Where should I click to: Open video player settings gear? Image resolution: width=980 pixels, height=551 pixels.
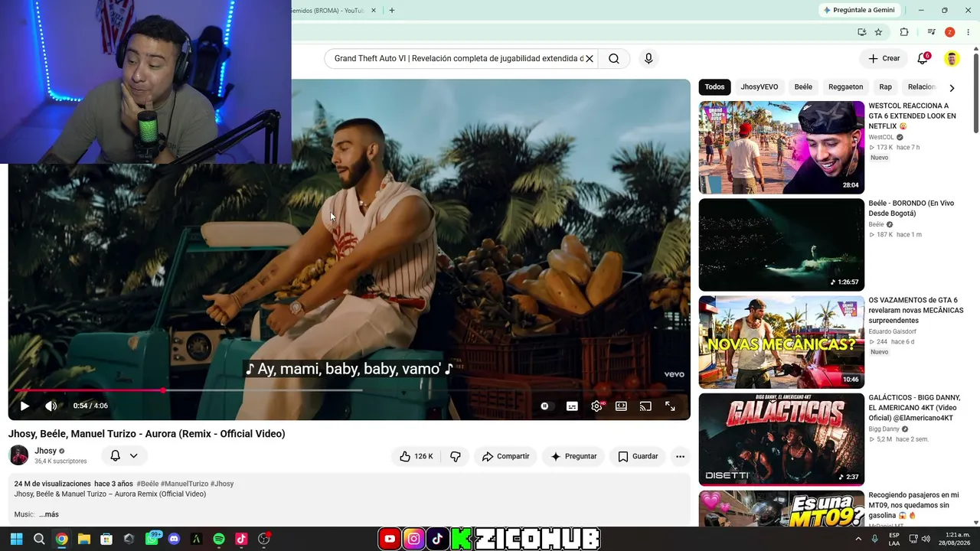(596, 406)
